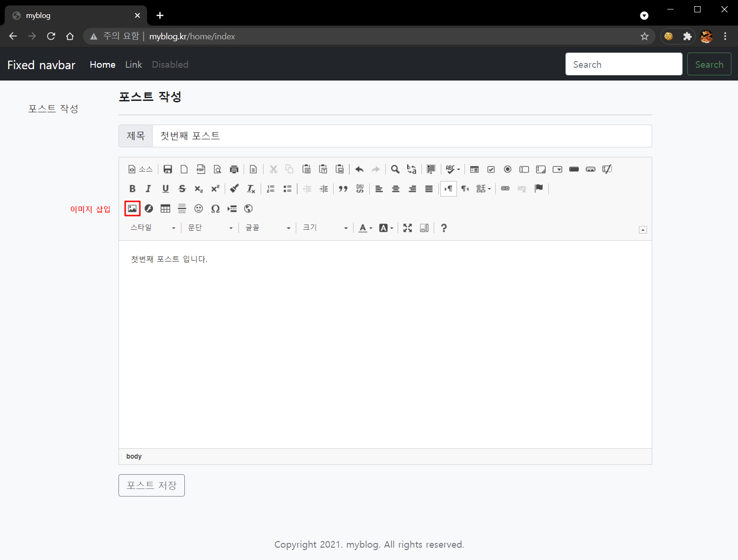Screen dimensions: 738x560
Task: Open the 크기 font size dropdown
Action: click(325, 228)
